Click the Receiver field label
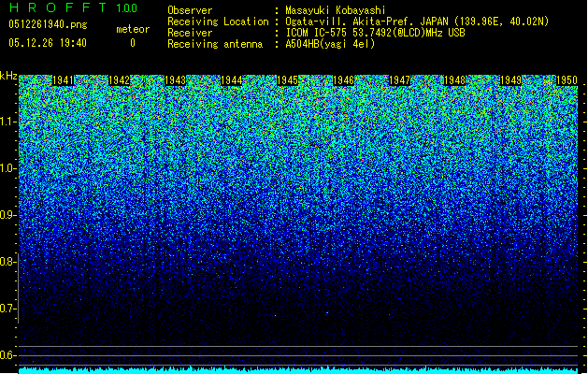588x374 pixels. tap(190, 33)
